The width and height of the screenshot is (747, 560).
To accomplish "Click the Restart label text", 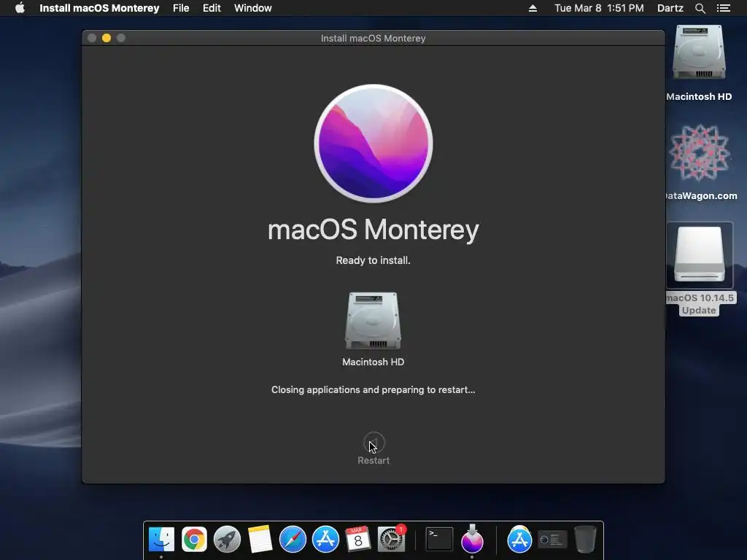I will pyautogui.click(x=373, y=461).
